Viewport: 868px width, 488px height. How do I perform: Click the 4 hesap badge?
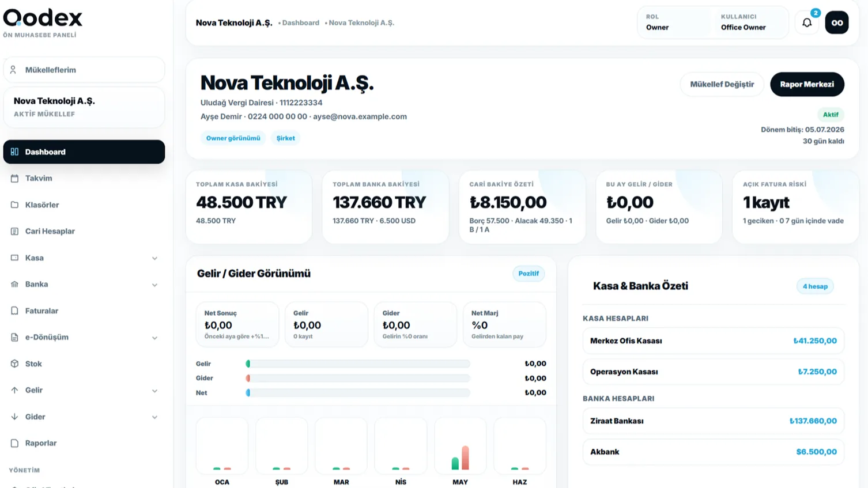coord(815,286)
